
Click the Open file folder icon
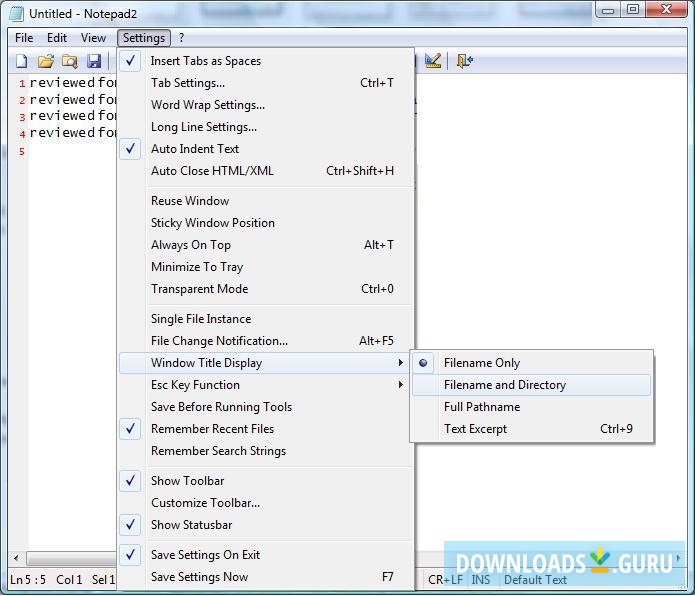coord(45,61)
